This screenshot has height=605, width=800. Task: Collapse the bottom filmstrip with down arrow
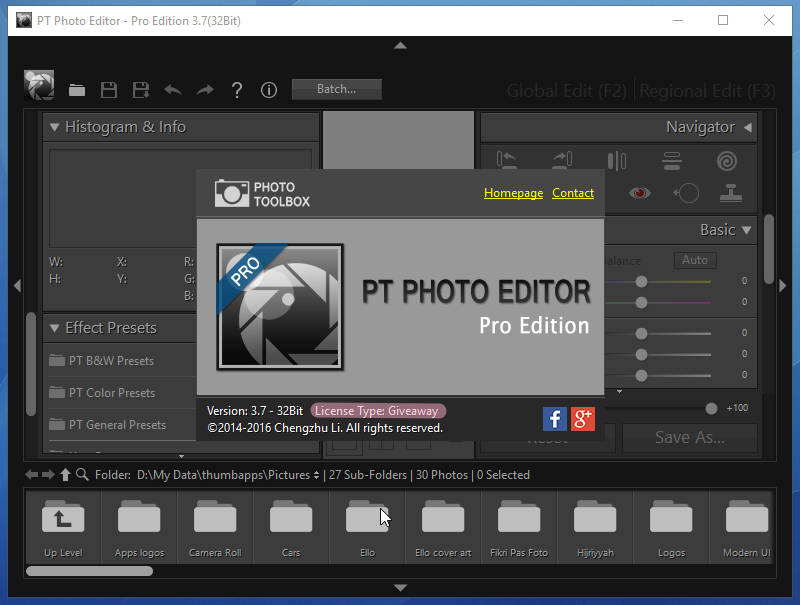(x=401, y=588)
